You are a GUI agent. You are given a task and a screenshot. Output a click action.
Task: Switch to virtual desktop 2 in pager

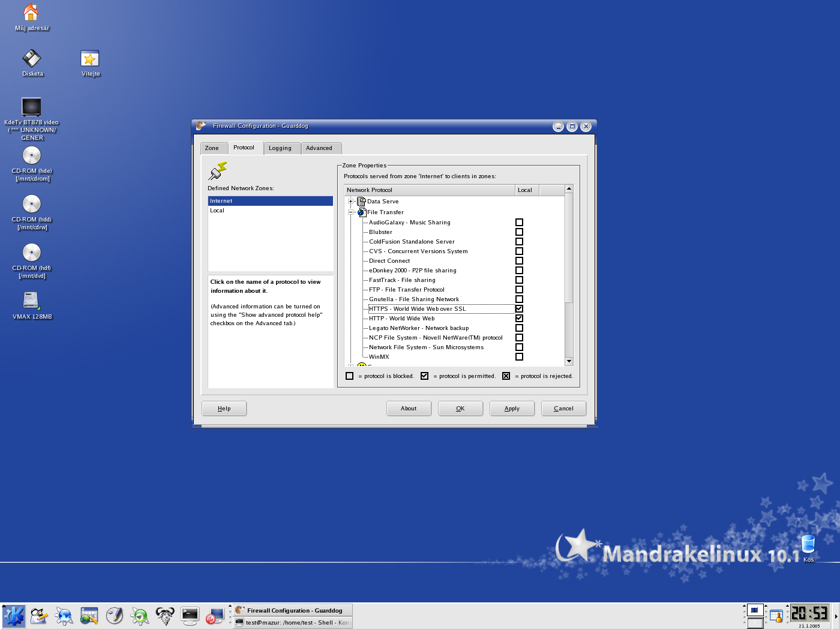(x=755, y=623)
